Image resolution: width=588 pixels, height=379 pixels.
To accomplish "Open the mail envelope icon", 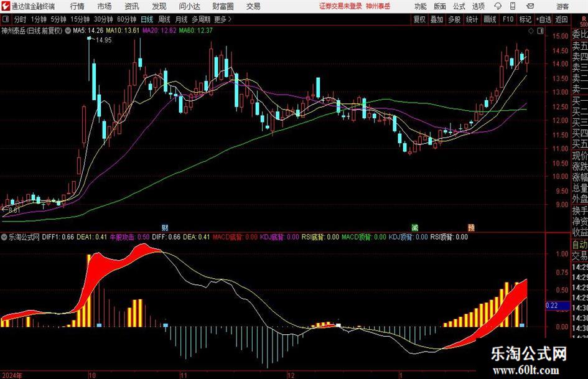I will coord(530,6).
